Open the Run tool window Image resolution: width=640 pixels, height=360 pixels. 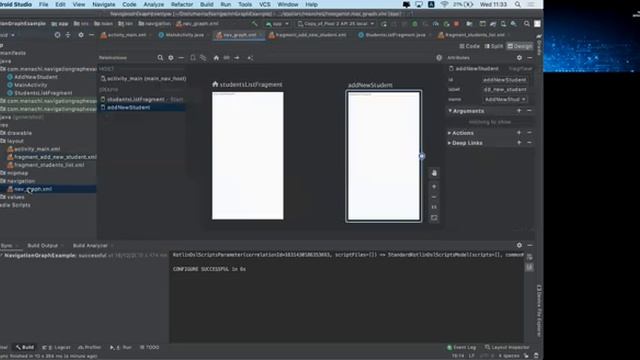pos(121,347)
